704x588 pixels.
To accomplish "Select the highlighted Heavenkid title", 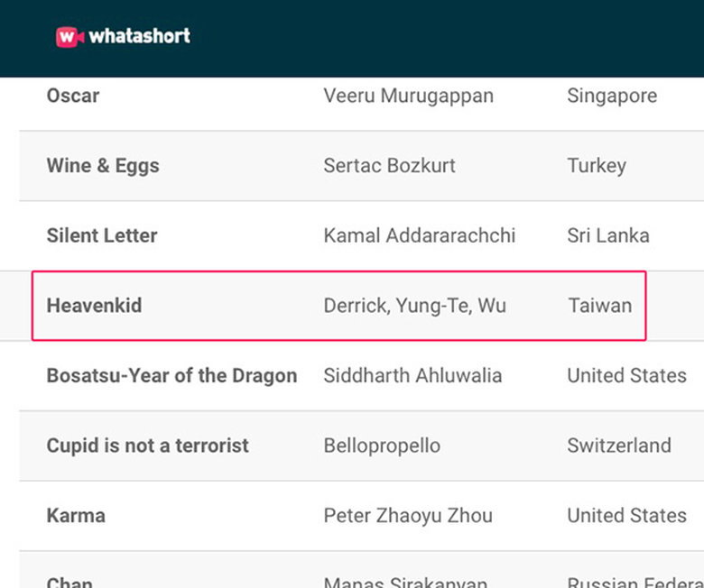I will (94, 306).
